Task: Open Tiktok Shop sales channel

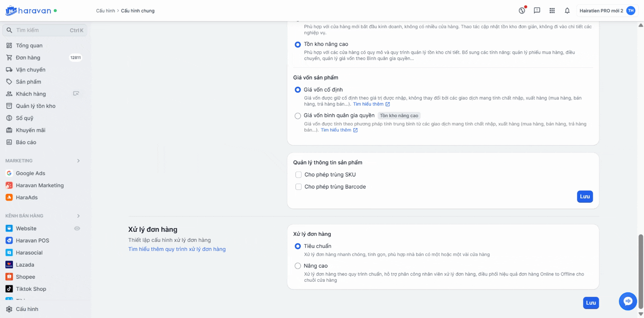Action: 30,289
